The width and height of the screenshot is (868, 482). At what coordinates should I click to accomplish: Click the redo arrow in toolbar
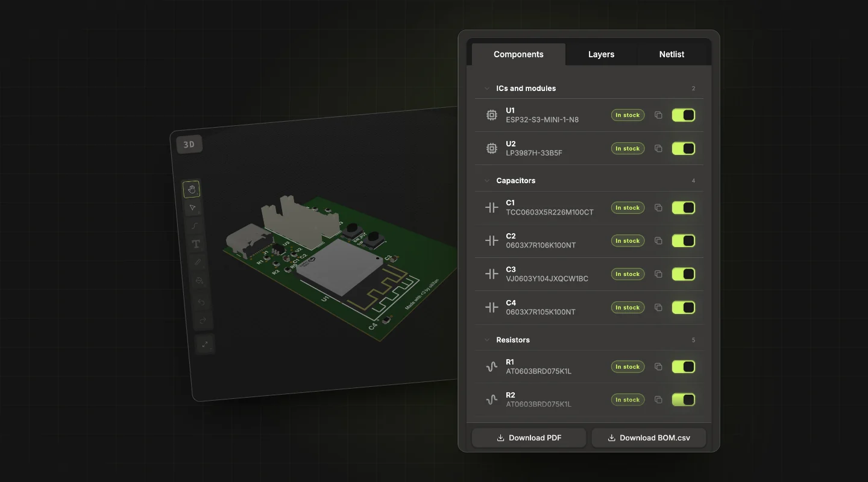pyautogui.click(x=203, y=320)
